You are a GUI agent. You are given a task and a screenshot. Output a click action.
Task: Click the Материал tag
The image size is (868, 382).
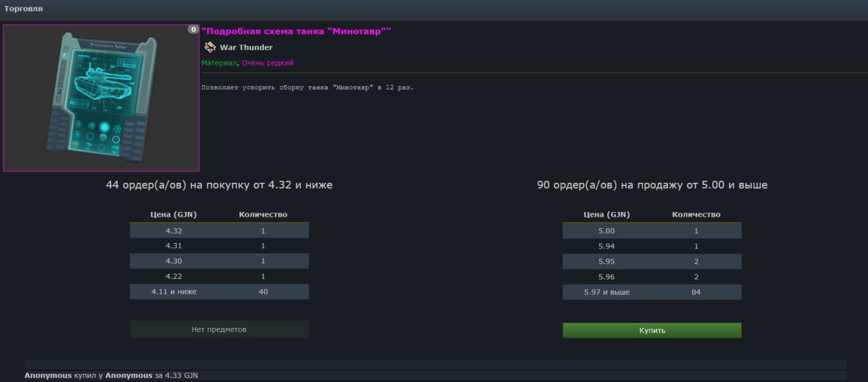pos(219,63)
